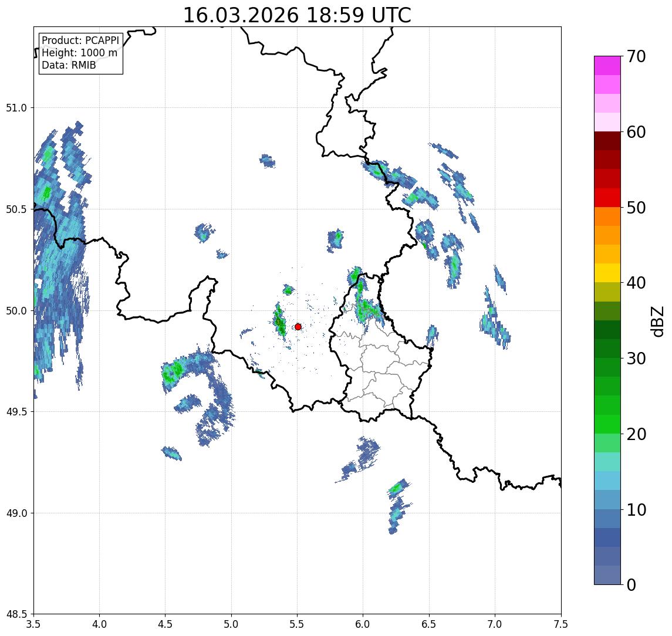This screenshot has height=636, width=672.
Task: Click the 'dBZ' colorbar label
Action: (x=657, y=322)
